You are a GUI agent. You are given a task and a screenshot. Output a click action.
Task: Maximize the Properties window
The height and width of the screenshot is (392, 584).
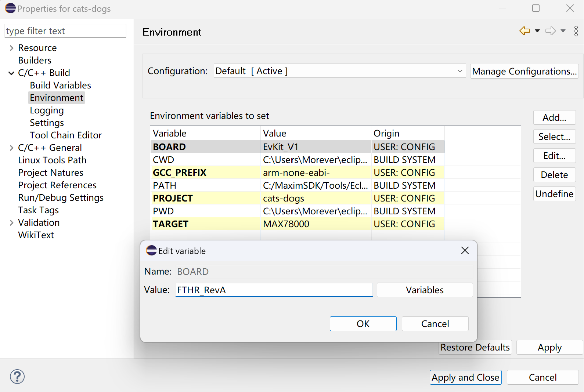click(536, 8)
